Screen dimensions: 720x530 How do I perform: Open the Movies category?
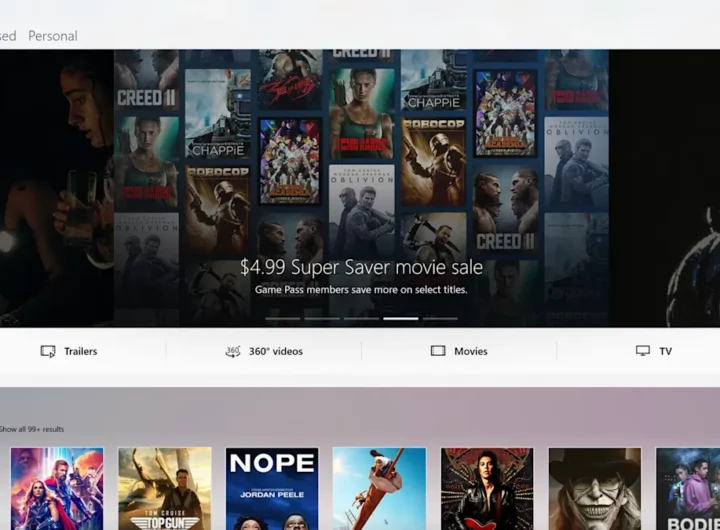(x=459, y=351)
